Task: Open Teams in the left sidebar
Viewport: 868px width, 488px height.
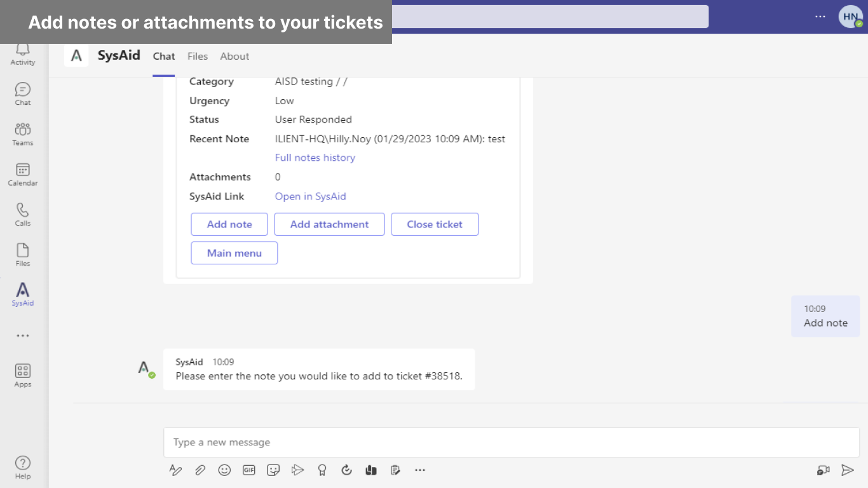Action: pyautogui.click(x=23, y=134)
